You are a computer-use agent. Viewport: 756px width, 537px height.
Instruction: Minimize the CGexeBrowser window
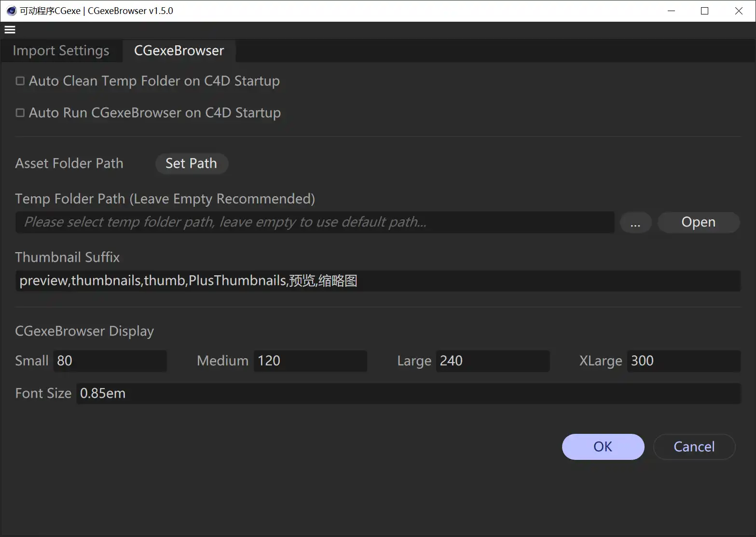click(x=671, y=11)
